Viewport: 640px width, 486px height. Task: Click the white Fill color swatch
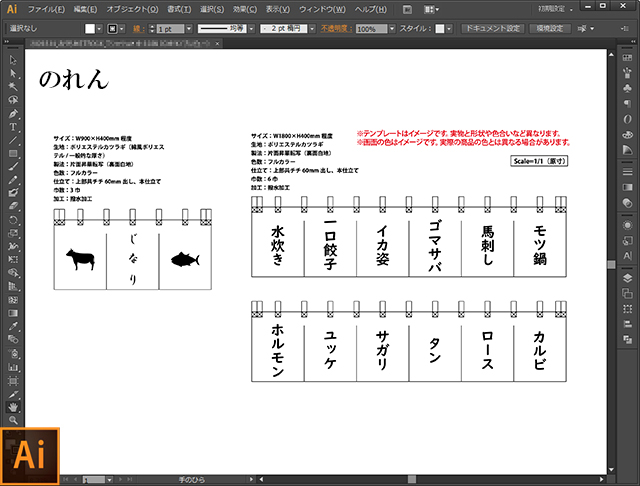90,29
